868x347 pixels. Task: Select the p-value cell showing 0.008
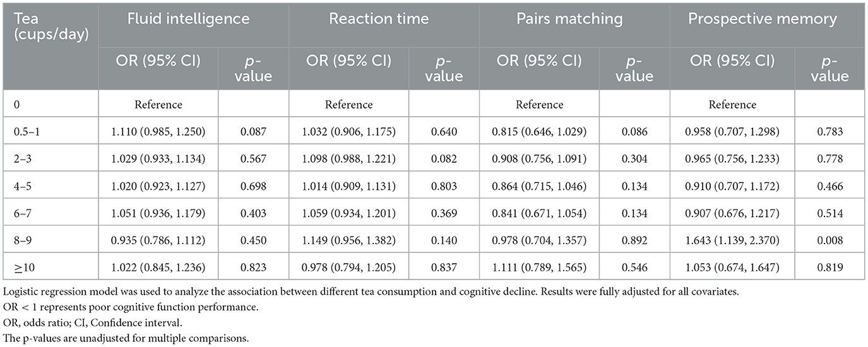(830, 240)
